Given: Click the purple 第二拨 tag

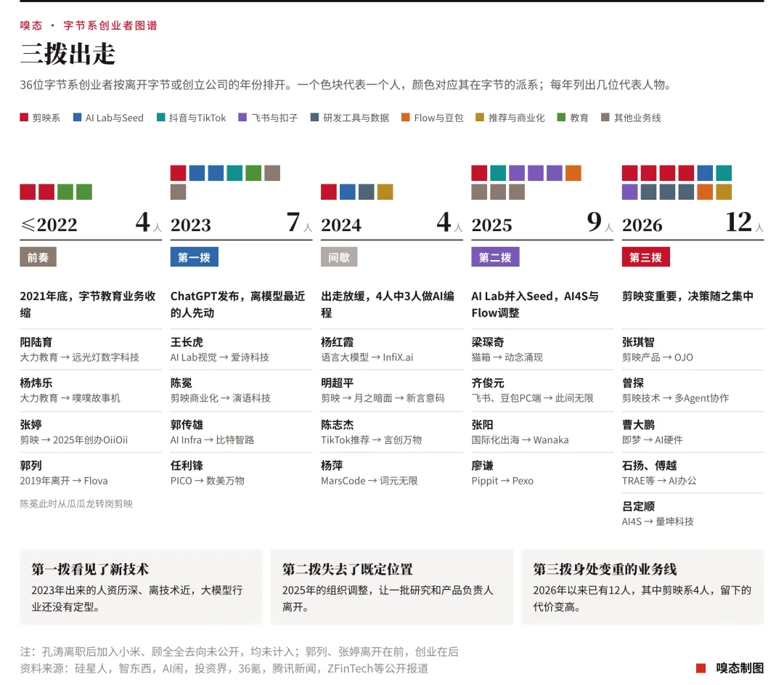Looking at the screenshot, I should [x=495, y=257].
